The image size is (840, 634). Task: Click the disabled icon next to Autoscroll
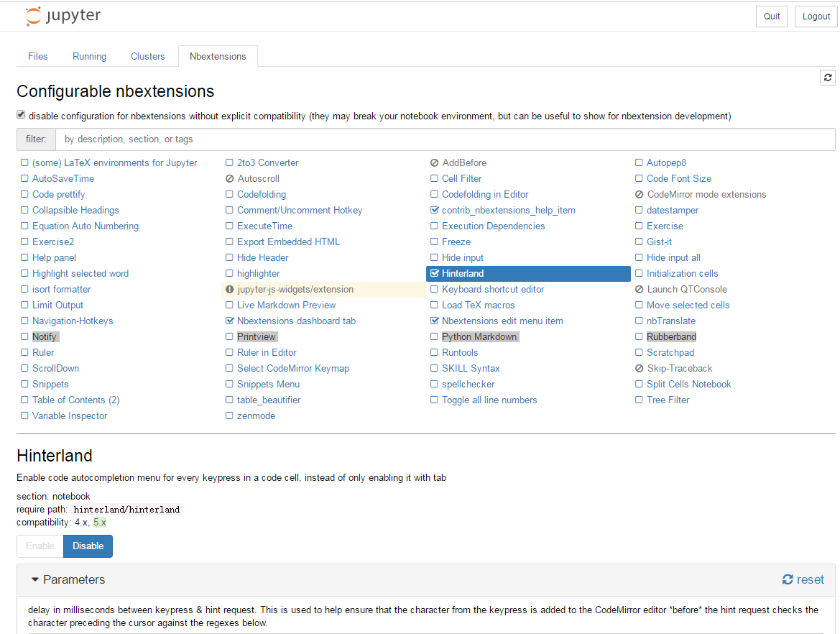[x=230, y=178]
